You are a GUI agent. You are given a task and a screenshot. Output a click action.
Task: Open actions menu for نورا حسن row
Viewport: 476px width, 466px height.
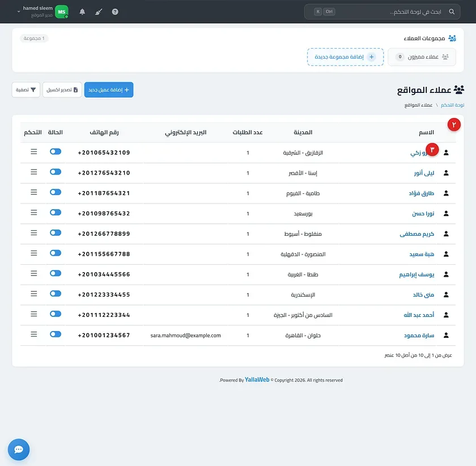(34, 213)
